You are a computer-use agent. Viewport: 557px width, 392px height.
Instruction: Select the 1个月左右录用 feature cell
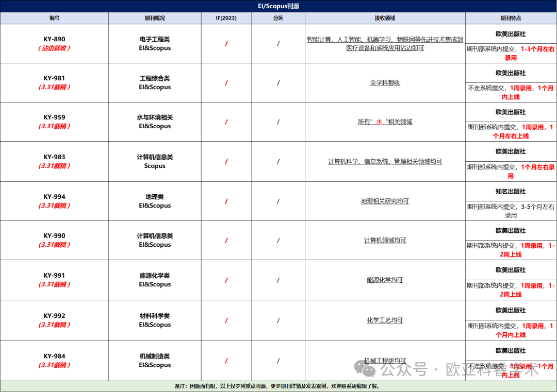click(x=511, y=172)
